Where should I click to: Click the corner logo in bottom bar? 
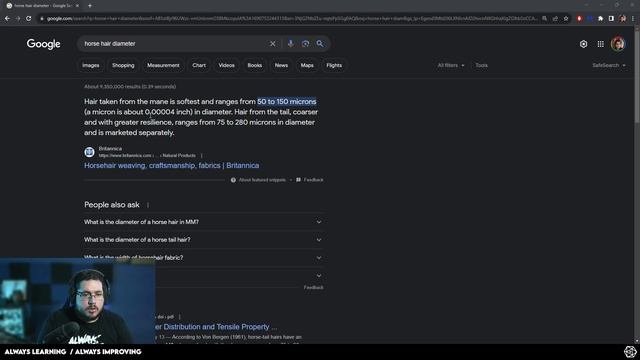pyautogui.click(x=630, y=351)
